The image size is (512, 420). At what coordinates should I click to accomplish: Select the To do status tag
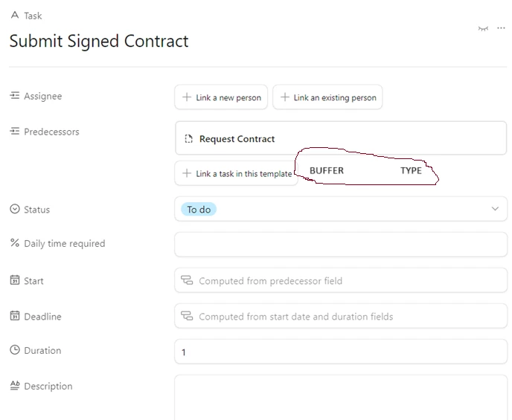tap(199, 210)
